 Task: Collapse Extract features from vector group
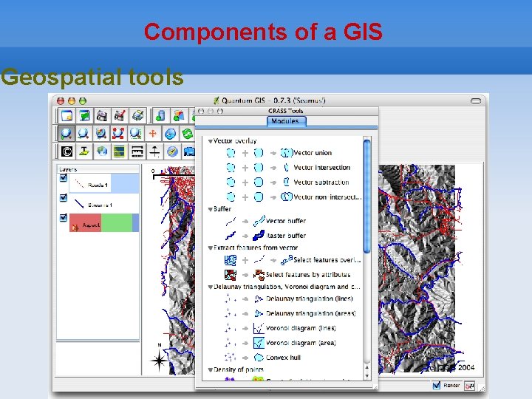(211, 248)
